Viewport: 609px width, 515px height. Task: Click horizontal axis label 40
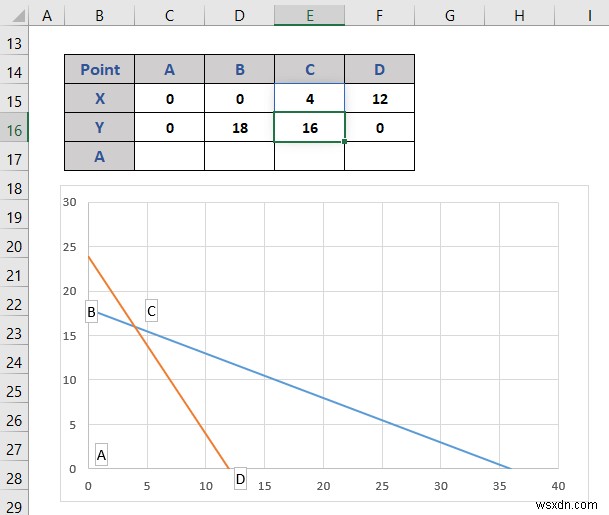click(558, 486)
